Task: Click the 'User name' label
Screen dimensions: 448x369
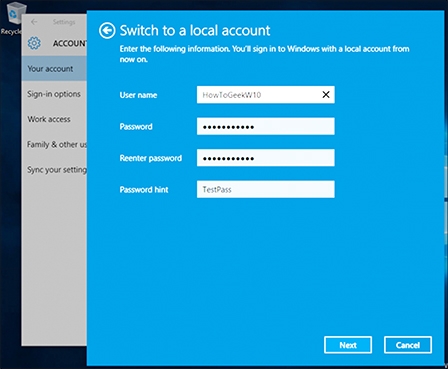Action: pos(138,95)
